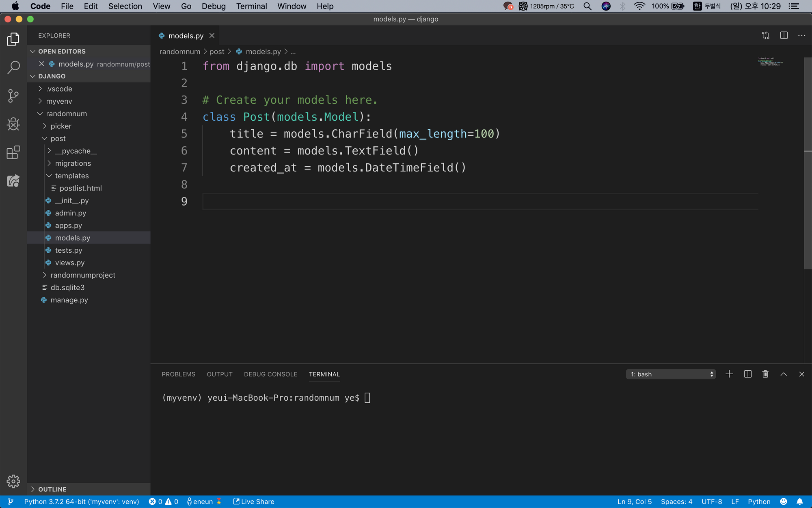The image size is (812, 508).
Task: Open the Extensions view
Action: 13,152
